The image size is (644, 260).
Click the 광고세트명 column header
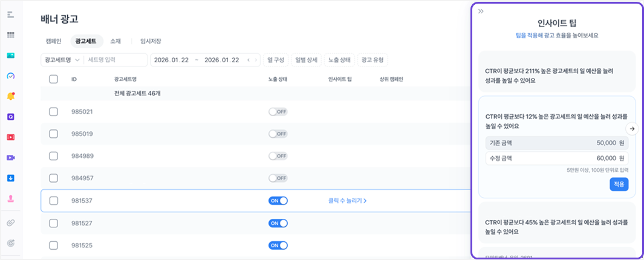point(125,79)
